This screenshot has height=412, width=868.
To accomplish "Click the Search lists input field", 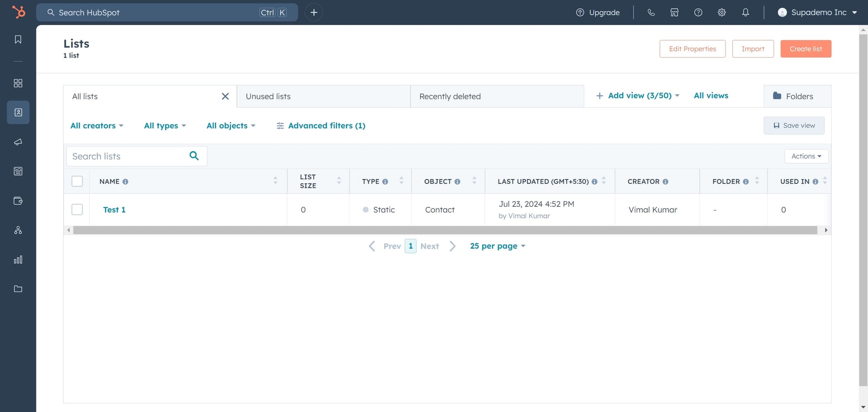I will click(127, 156).
